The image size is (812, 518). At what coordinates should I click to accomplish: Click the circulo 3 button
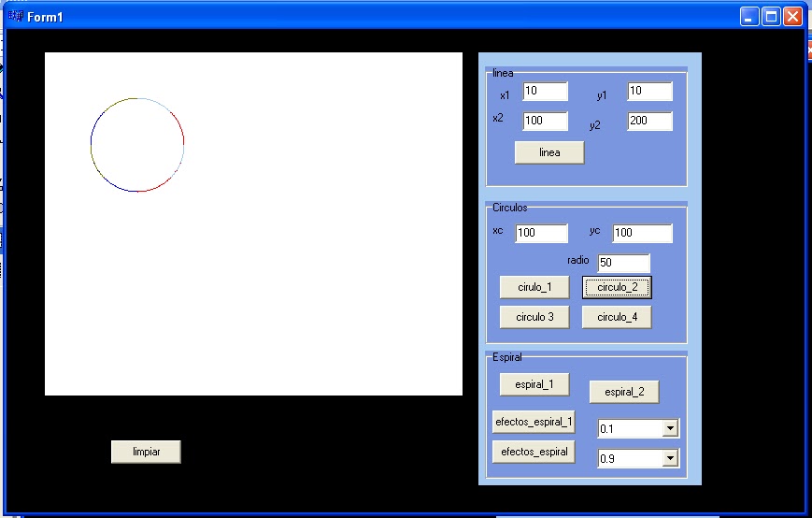[x=534, y=317]
